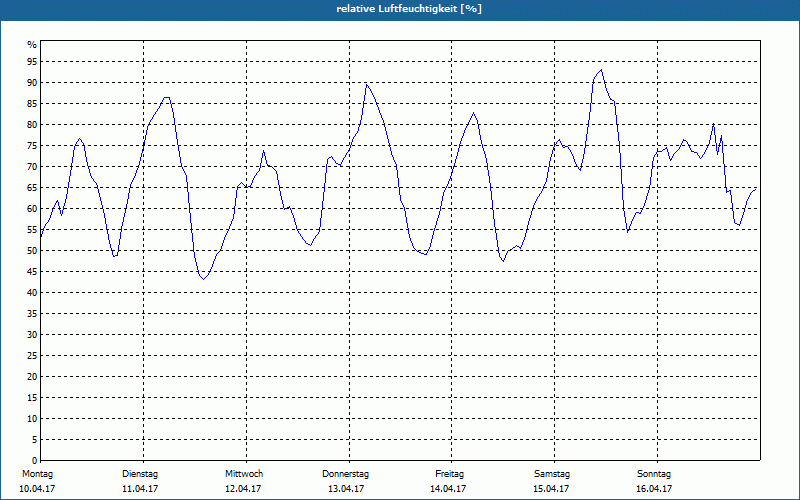The width and height of the screenshot is (800, 500).
Task: Click the date '13.04.17'
Action: click(346, 489)
